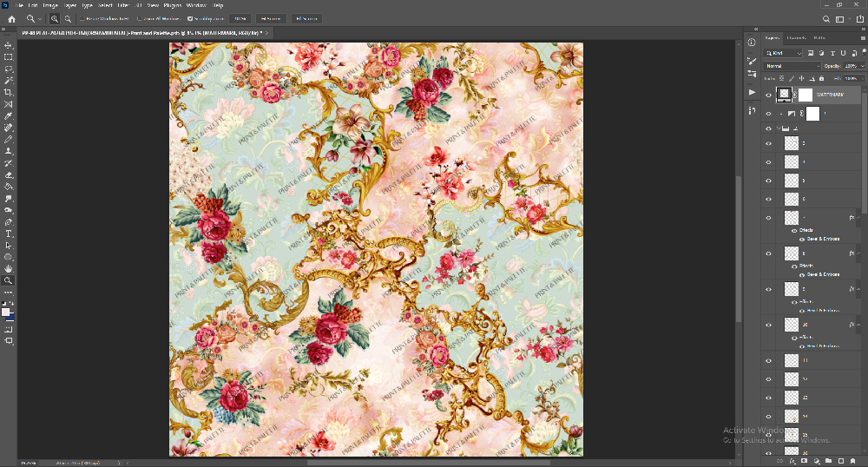868x467 pixels.
Task: Toggle visibility of layer 5
Action: 768,181
